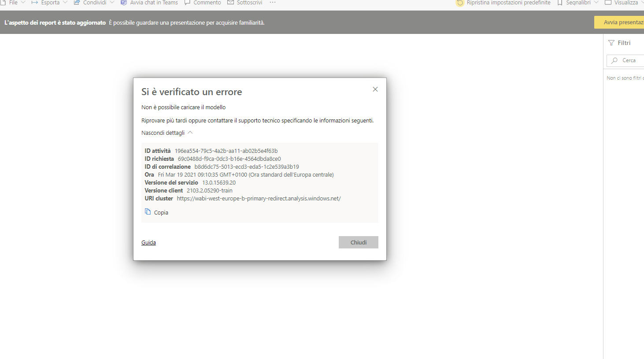The width and height of the screenshot is (644, 359).
Task: Click the chevron next to Esporta
Action: tap(65, 2)
